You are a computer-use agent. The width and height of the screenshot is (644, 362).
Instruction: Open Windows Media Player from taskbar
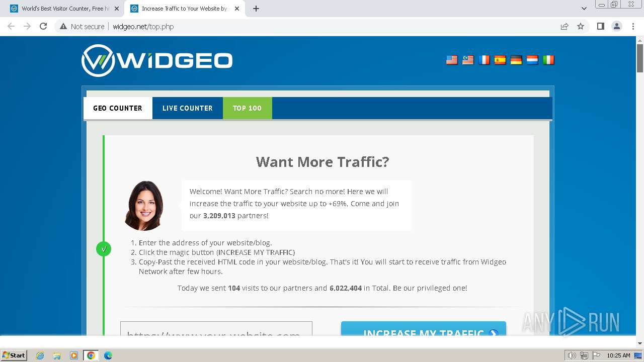74,355
